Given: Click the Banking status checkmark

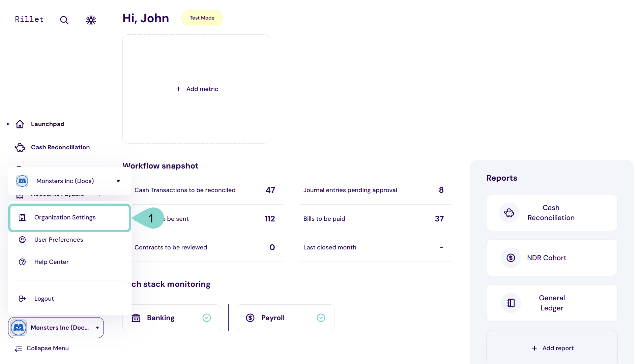Looking at the screenshot, I should click(x=207, y=318).
